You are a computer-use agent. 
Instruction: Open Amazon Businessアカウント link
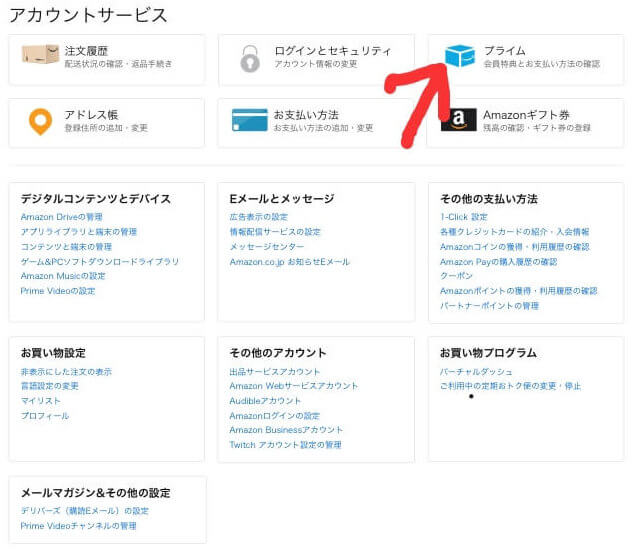point(286,430)
